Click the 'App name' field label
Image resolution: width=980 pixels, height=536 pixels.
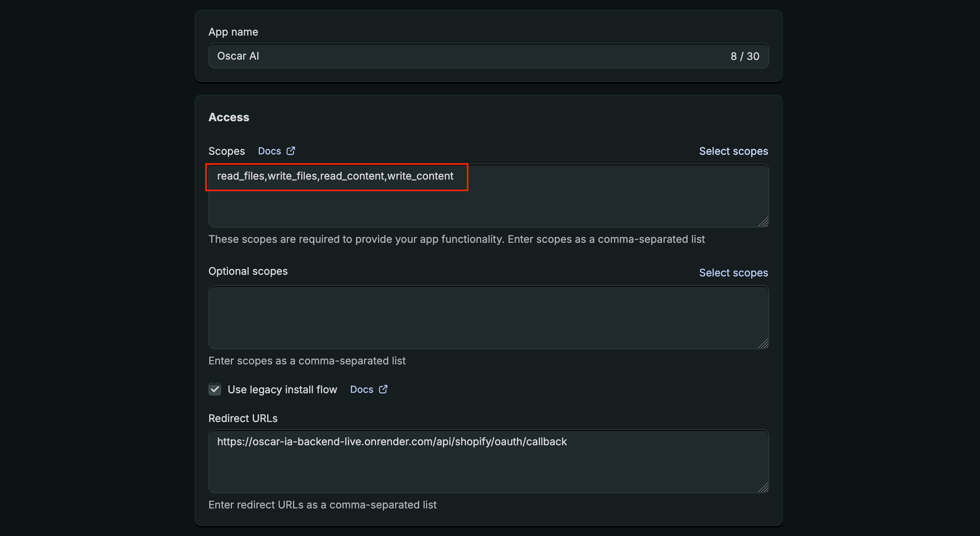tap(233, 32)
